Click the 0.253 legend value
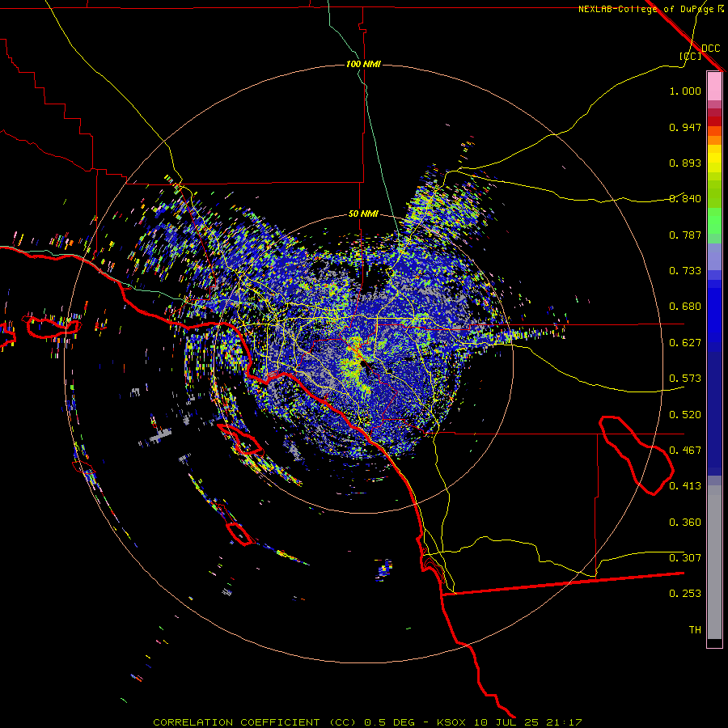The image size is (728, 728). [685, 594]
